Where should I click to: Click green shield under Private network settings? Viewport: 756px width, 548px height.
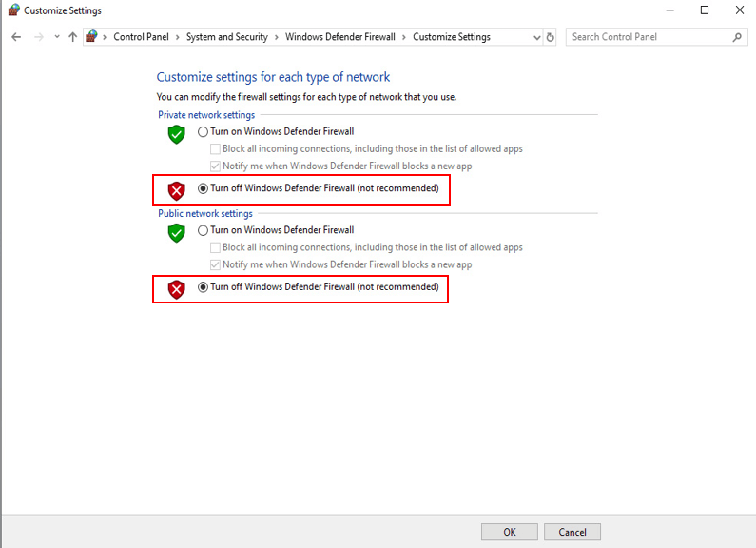click(x=177, y=134)
